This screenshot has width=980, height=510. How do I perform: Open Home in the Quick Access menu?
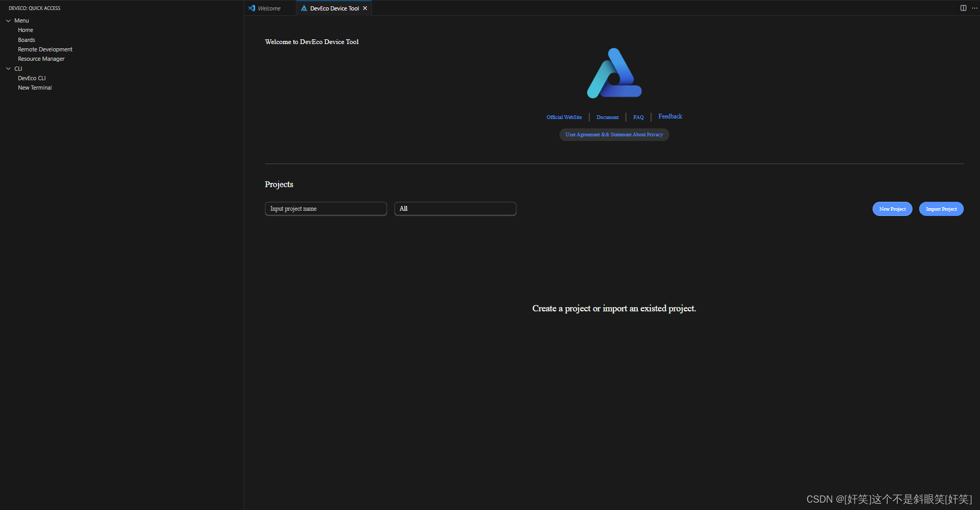[26, 30]
